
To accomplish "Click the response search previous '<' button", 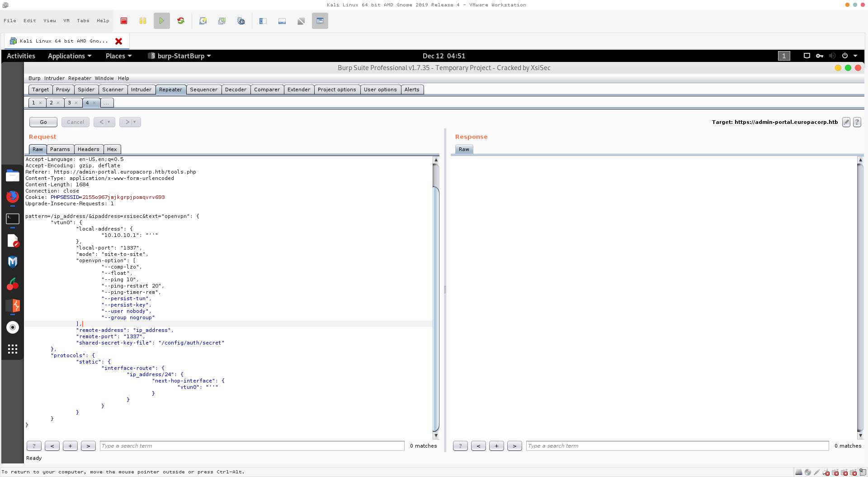I will pyautogui.click(x=478, y=446).
